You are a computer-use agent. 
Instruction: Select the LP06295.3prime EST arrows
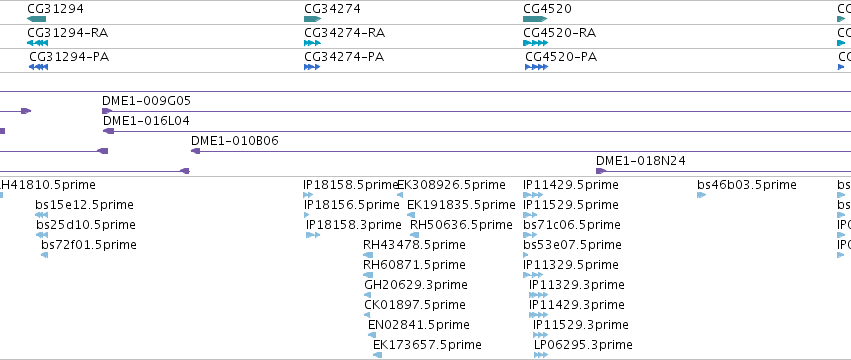(541, 355)
